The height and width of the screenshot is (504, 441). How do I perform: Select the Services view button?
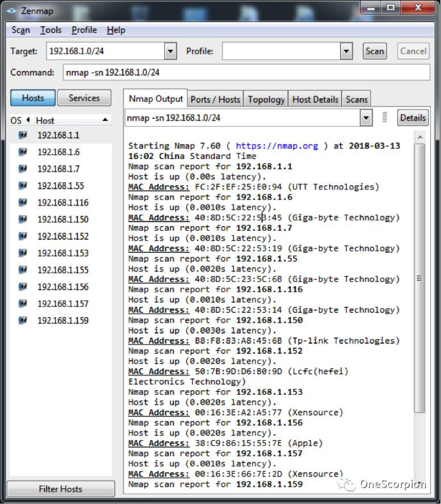[84, 98]
